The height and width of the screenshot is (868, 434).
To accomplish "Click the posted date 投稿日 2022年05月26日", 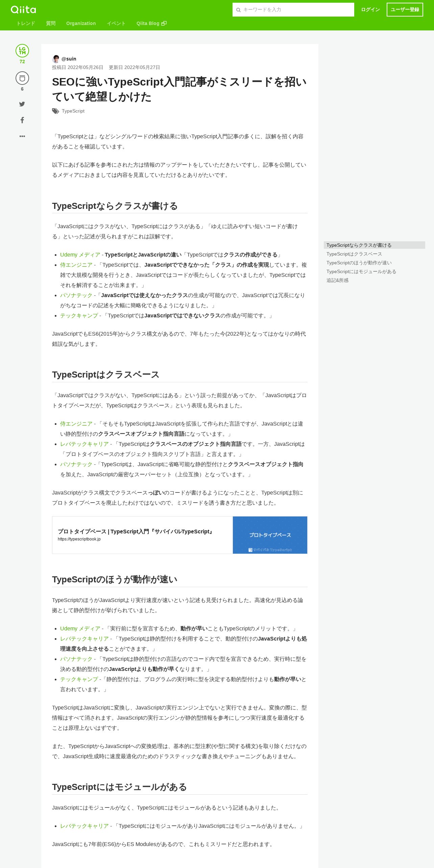I will coord(78,67).
